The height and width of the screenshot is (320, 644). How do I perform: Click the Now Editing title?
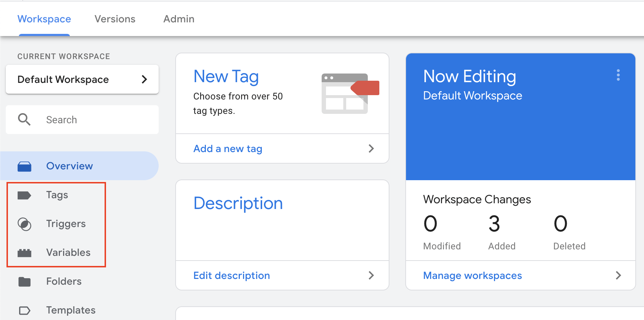pyautogui.click(x=469, y=76)
